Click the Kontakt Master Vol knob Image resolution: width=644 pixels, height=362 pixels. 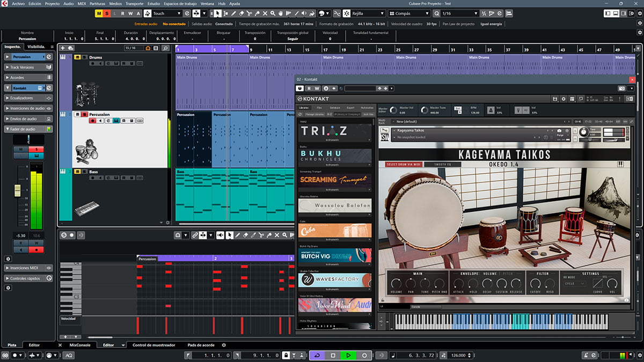[394, 109]
